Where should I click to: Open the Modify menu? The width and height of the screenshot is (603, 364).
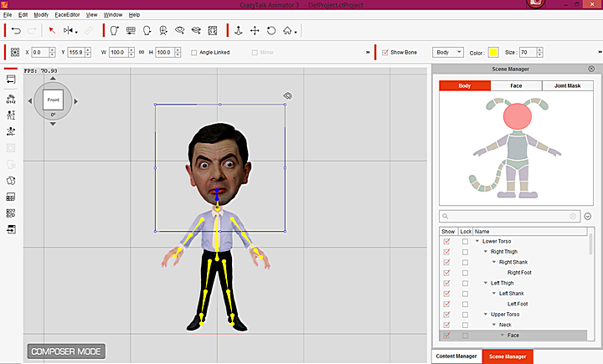pos(41,14)
